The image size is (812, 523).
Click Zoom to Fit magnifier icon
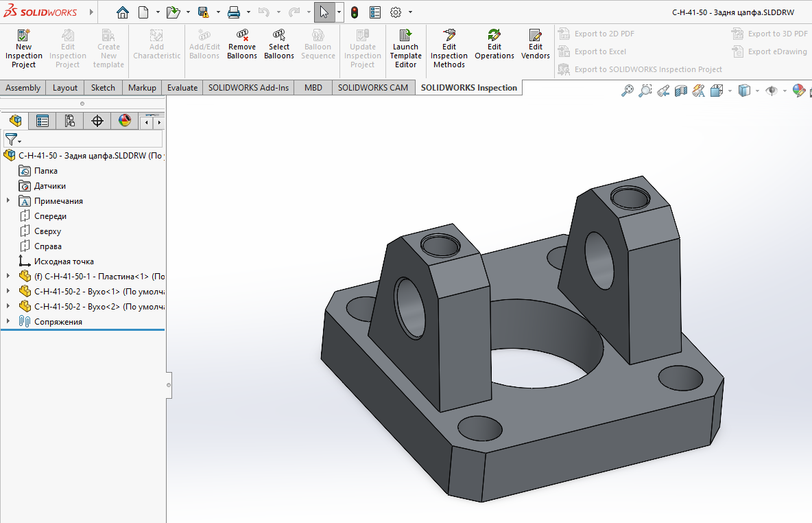pyautogui.click(x=627, y=91)
